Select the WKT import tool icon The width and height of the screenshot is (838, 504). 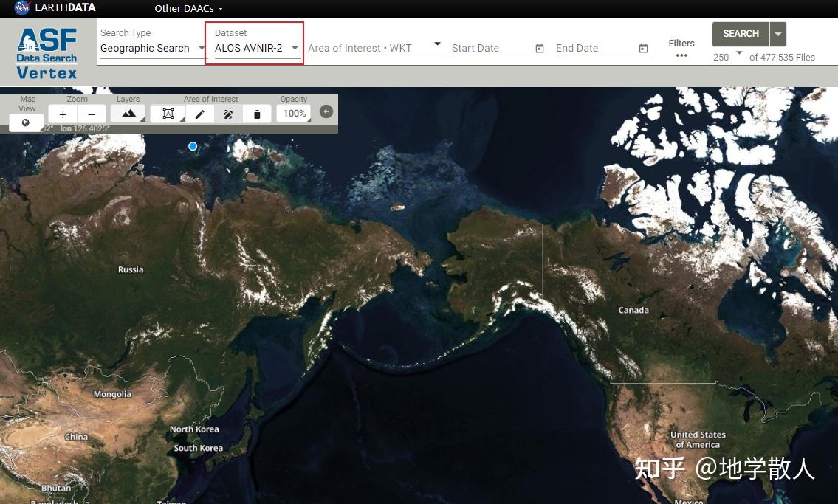(228, 113)
